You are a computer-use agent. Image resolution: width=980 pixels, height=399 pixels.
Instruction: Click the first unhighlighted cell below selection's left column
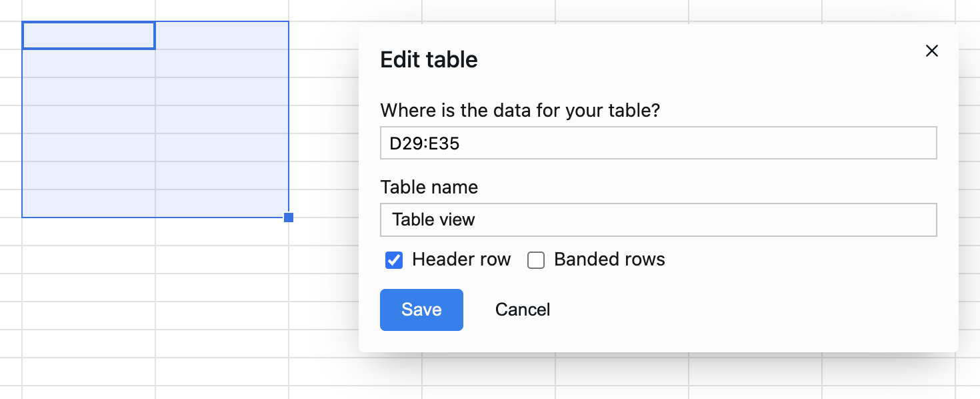click(x=89, y=232)
